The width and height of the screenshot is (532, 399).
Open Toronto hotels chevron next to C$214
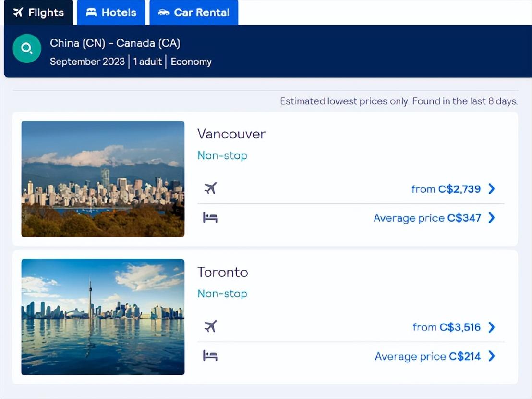click(492, 356)
